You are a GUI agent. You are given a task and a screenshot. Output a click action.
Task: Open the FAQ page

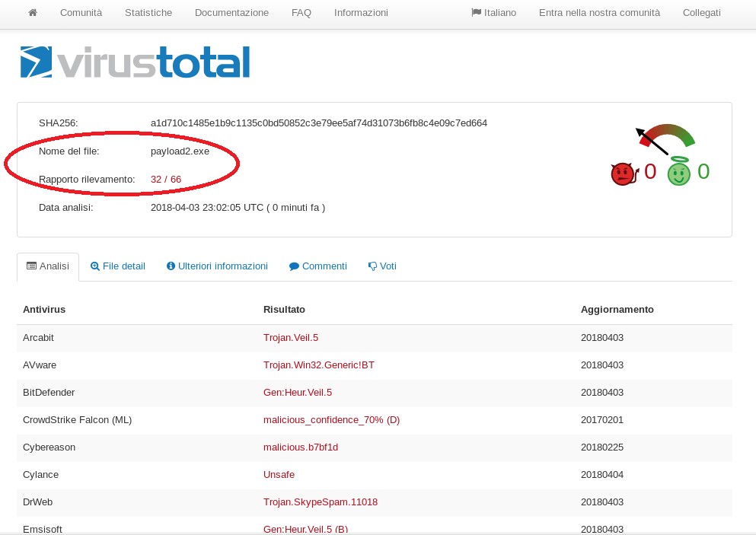pyautogui.click(x=301, y=13)
